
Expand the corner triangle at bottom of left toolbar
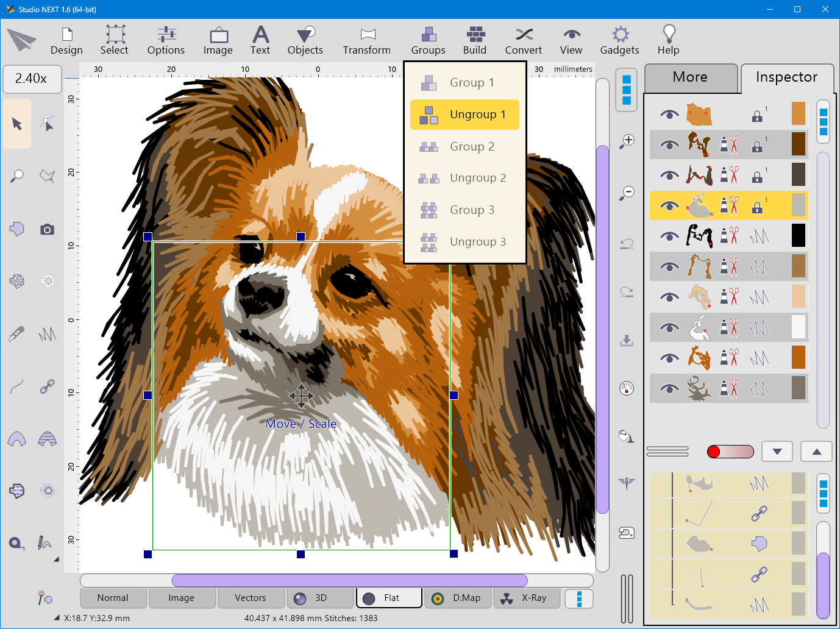point(57,559)
